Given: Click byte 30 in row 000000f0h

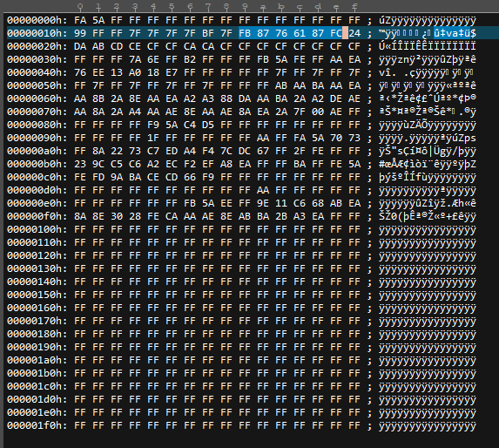Looking at the screenshot, I should click(x=117, y=216).
